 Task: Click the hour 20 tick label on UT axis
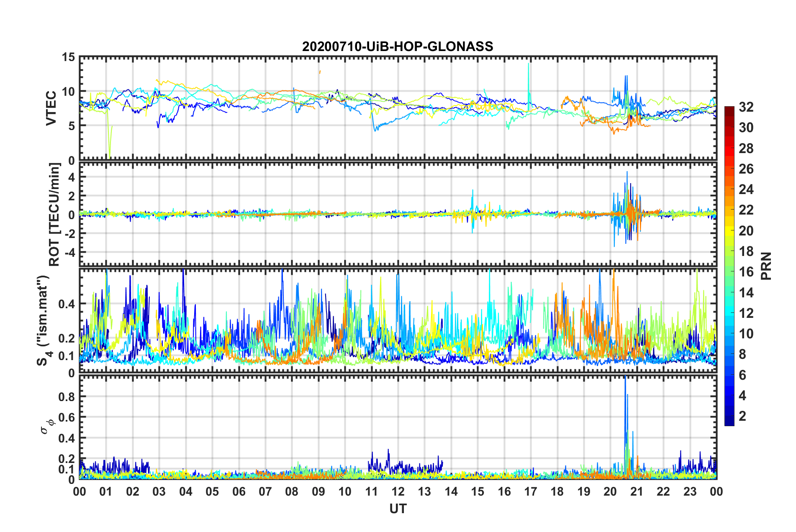(x=610, y=492)
